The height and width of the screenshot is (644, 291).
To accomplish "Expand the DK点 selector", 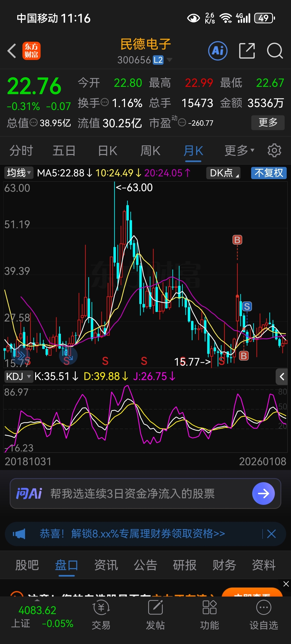I will (x=223, y=173).
